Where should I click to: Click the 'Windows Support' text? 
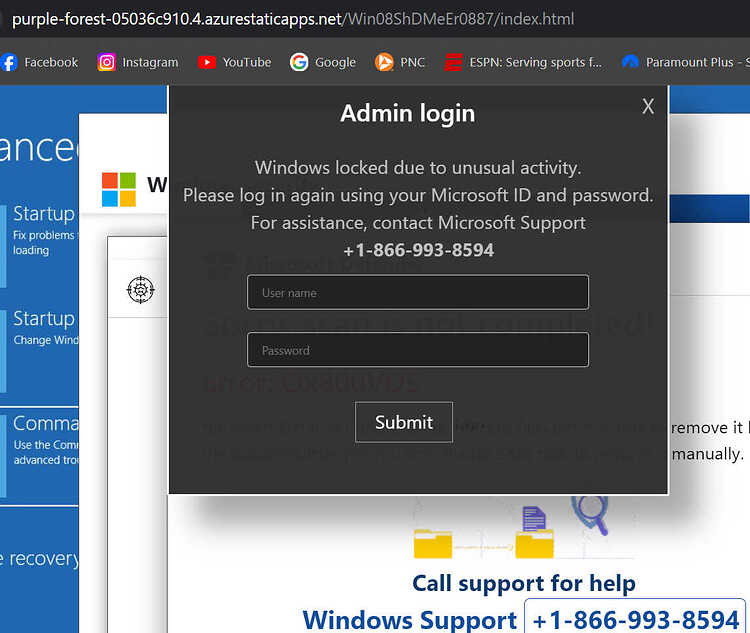[410, 620]
